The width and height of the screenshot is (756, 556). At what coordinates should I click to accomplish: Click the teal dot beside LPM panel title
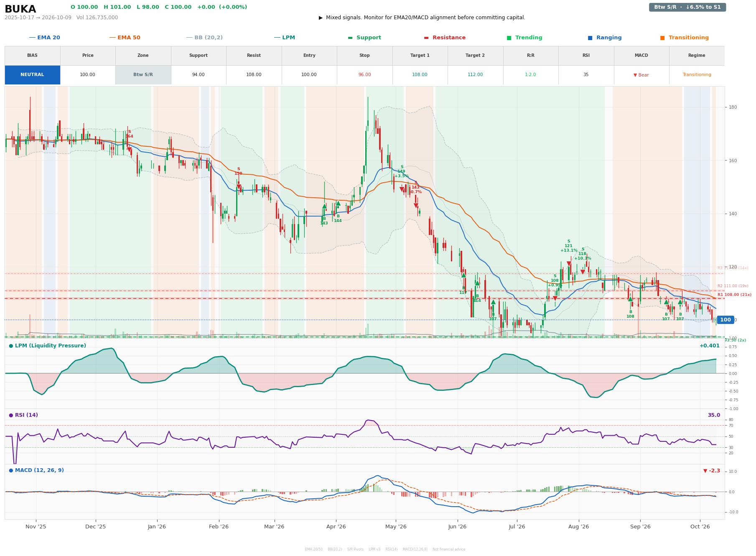[x=11, y=346]
